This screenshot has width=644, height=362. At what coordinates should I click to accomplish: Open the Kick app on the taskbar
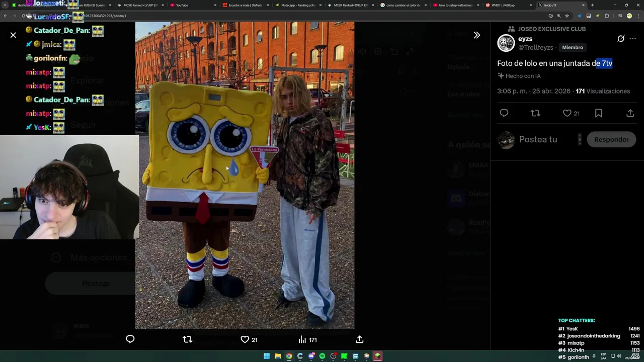pyautogui.click(x=345, y=356)
